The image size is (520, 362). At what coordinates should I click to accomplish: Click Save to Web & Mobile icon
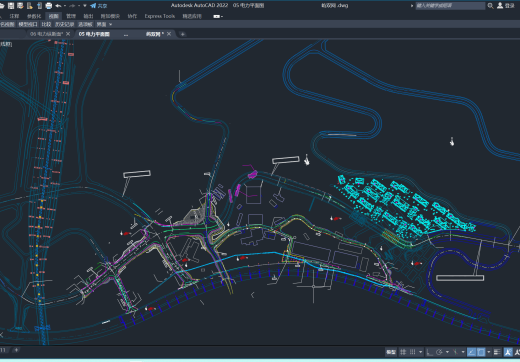point(39,6)
